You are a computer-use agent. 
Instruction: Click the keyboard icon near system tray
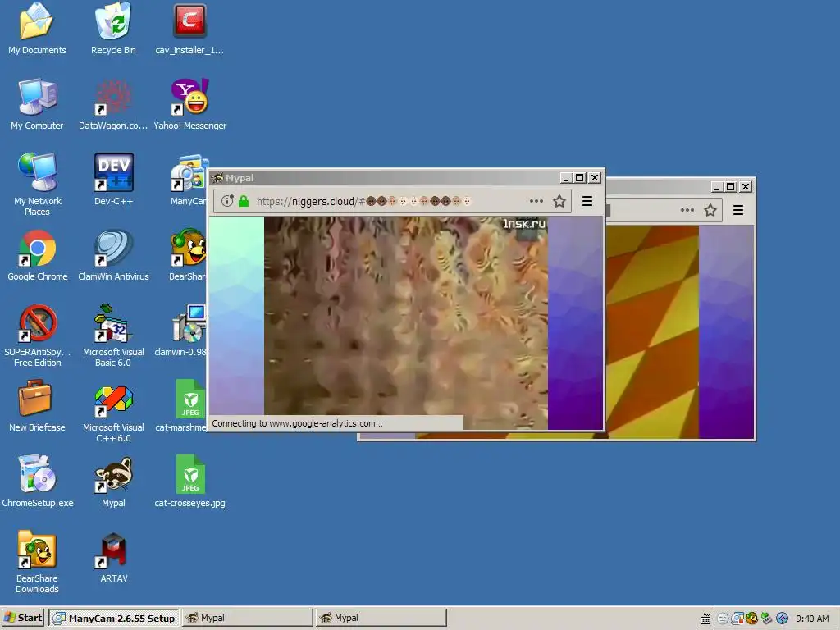pyautogui.click(x=705, y=619)
